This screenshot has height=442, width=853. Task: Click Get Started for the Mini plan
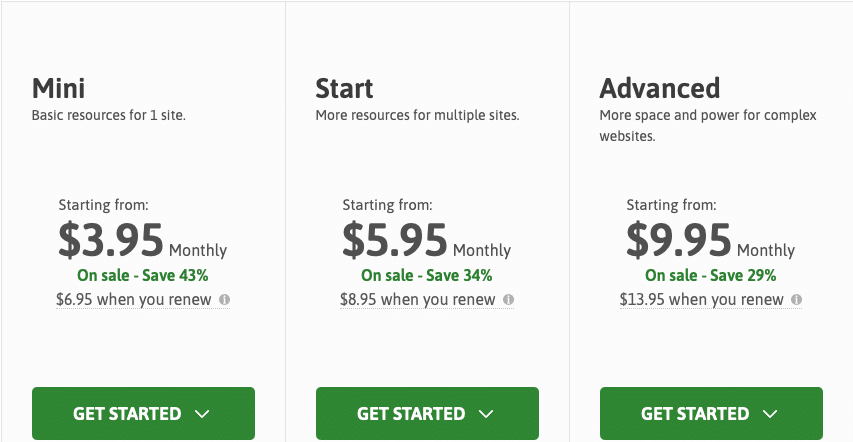click(x=143, y=413)
